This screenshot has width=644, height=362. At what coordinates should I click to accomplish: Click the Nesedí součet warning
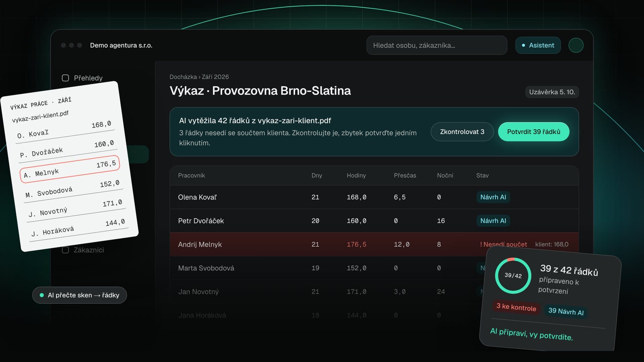503,244
